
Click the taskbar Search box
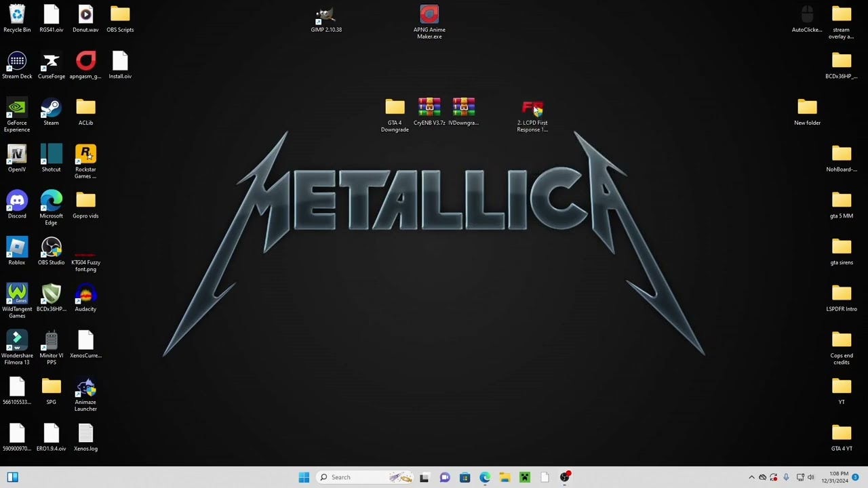point(365,477)
